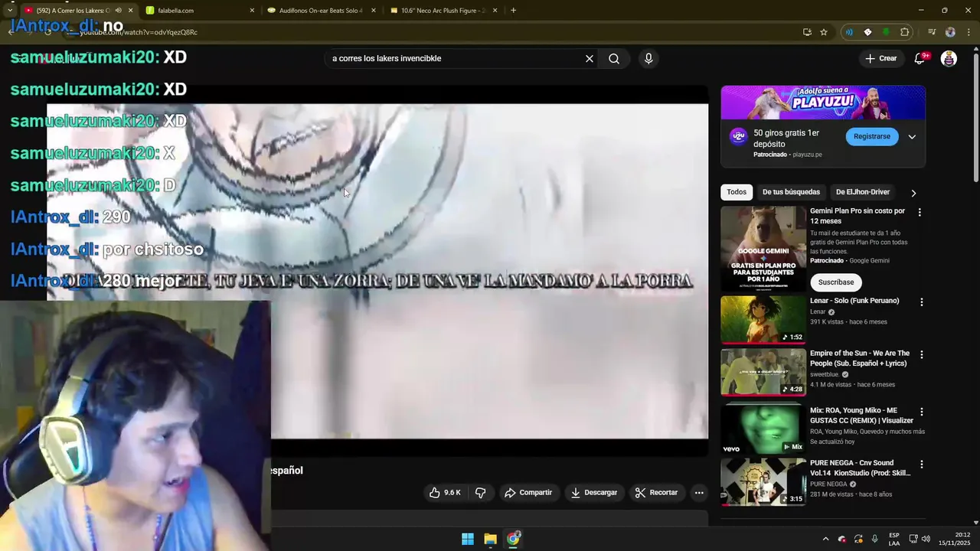Dislike the video
Screen dimensions: 980x551
click(x=480, y=493)
